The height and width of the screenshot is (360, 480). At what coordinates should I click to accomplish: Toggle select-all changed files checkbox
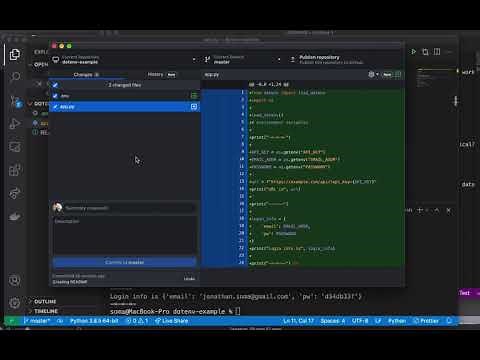point(55,85)
